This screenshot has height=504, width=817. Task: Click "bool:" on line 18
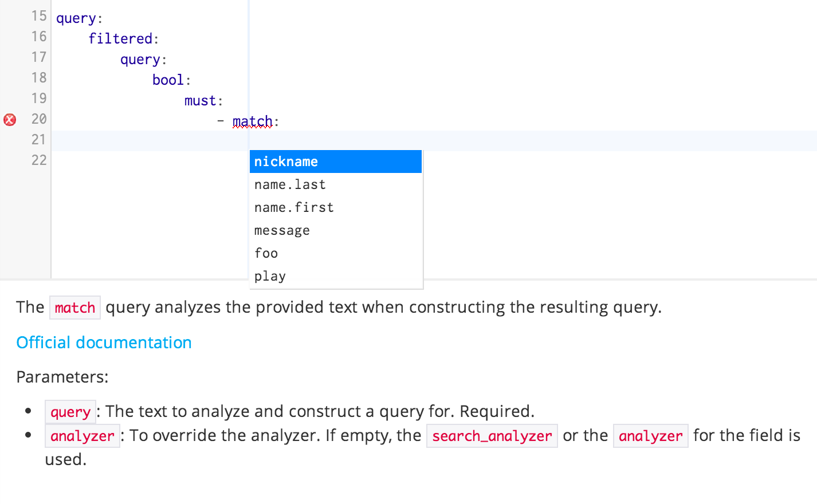(x=170, y=80)
